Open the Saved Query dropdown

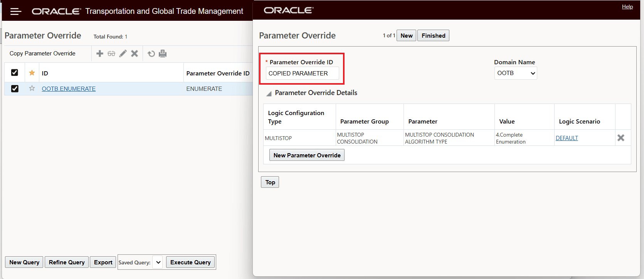(x=158, y=262)
